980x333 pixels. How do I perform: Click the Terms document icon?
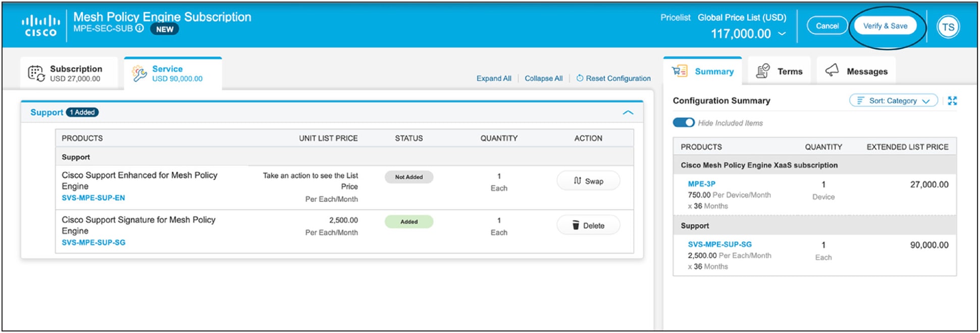click(x=763, y=71)
